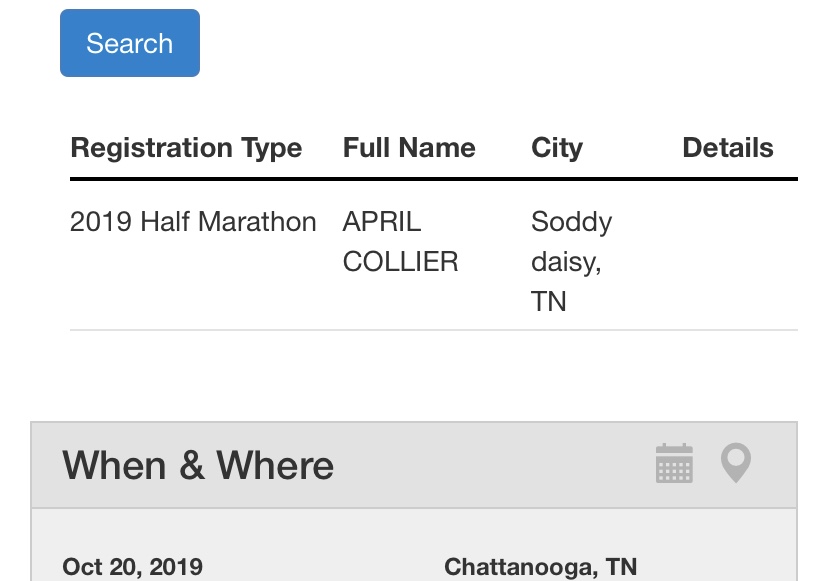Click the TN state abbreviation under daisy
The image size is (828, 581).
(549, 301)
